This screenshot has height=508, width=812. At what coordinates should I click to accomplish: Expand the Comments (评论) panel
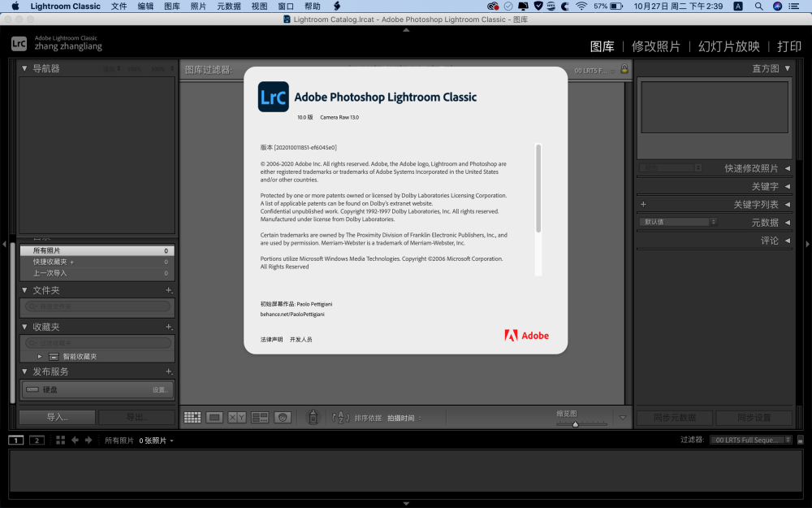tap(788, 241)
